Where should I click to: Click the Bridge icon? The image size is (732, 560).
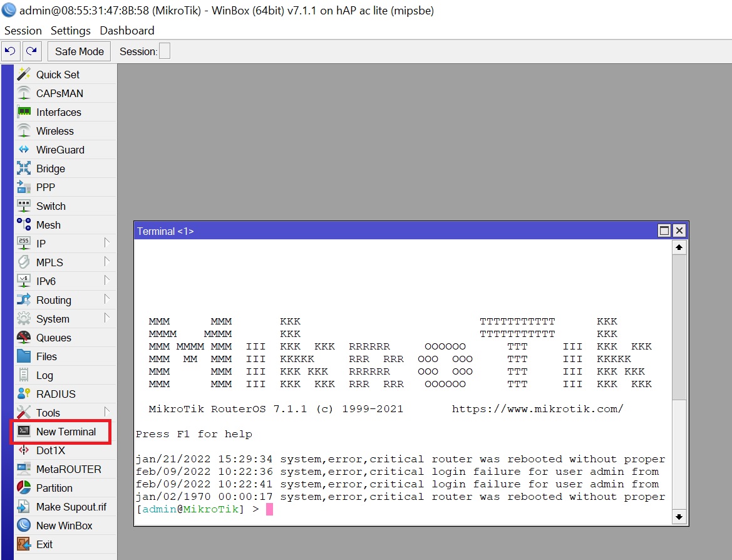coord(24,169)
